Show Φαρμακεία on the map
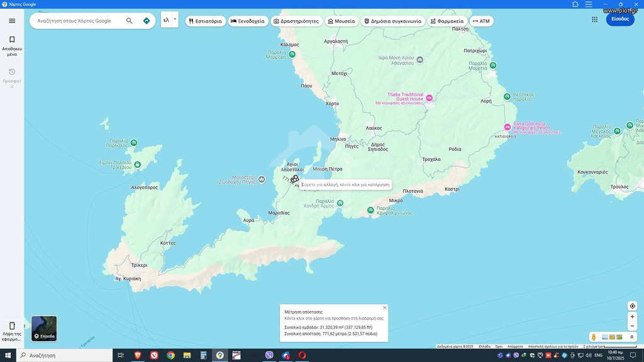The width and height of the screenshot is (644, 362). [x=447, y=21]
